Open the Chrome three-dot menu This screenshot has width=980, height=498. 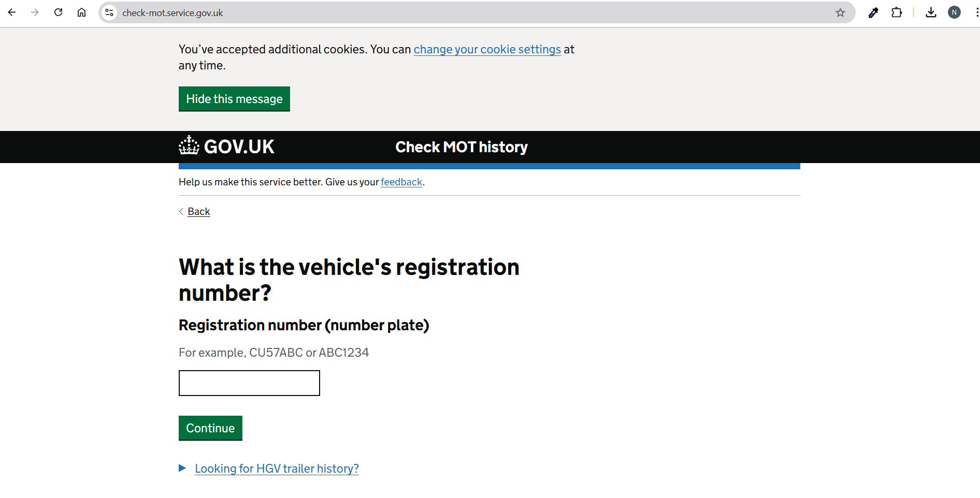976,13
